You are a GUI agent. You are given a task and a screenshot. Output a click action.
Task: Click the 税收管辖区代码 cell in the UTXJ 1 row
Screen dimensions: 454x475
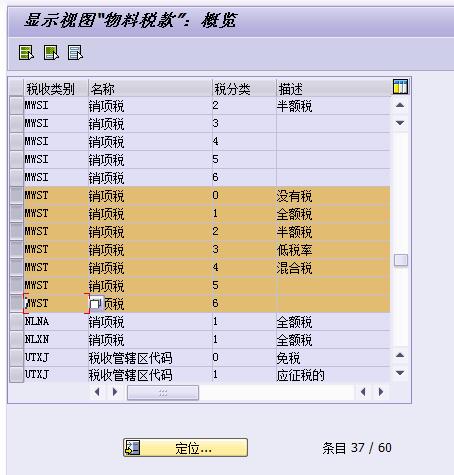pos(150,375)
